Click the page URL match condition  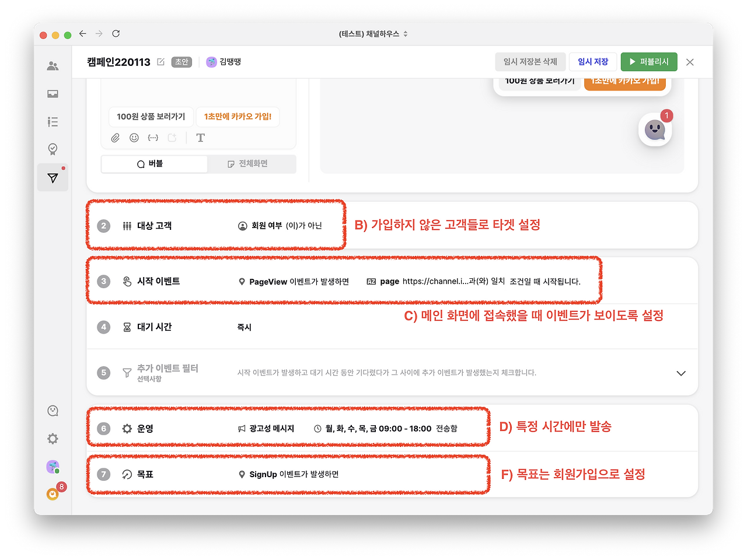click(435, 282)
